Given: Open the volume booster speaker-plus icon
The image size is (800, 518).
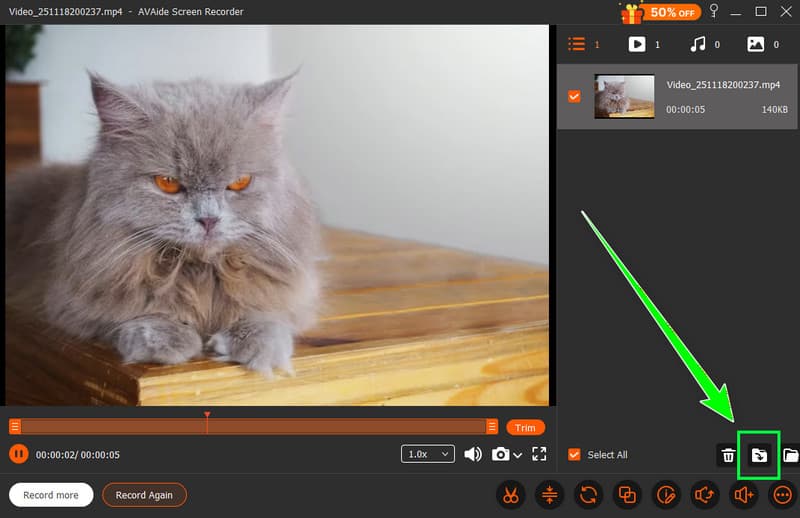Looking at the screenshot, I should 744,495.
